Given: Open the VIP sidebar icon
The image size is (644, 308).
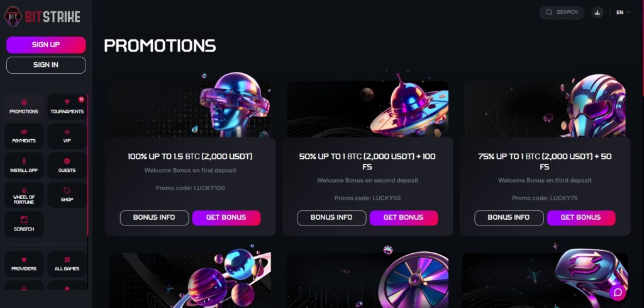Looking at the screenshot, I should click(67, 135).
